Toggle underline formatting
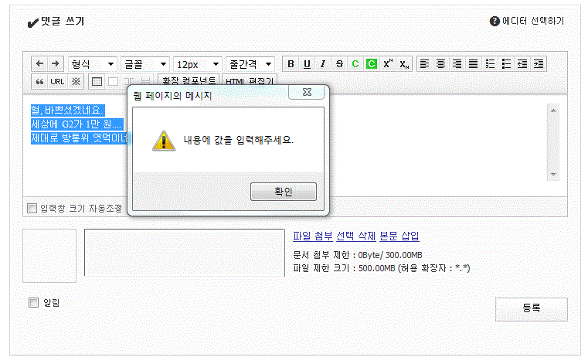Image resolution: width=588 pixels, height=364 pixels. click(x=307, y=64)
